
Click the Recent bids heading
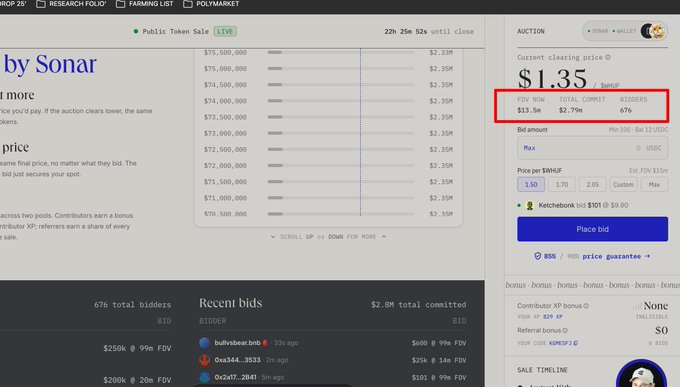[x=231, y=303]
